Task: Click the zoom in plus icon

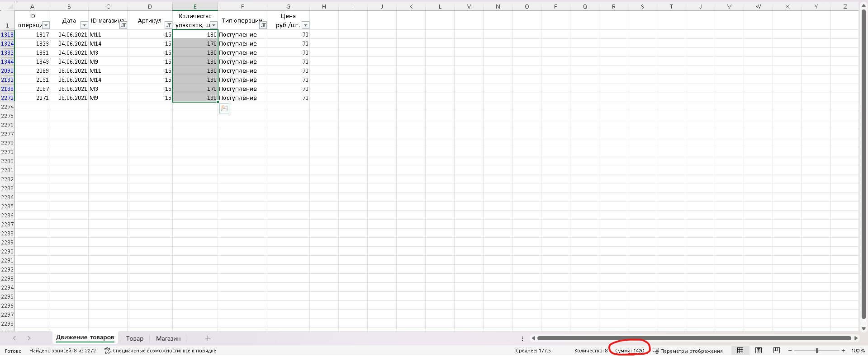Action: point(843,351)
